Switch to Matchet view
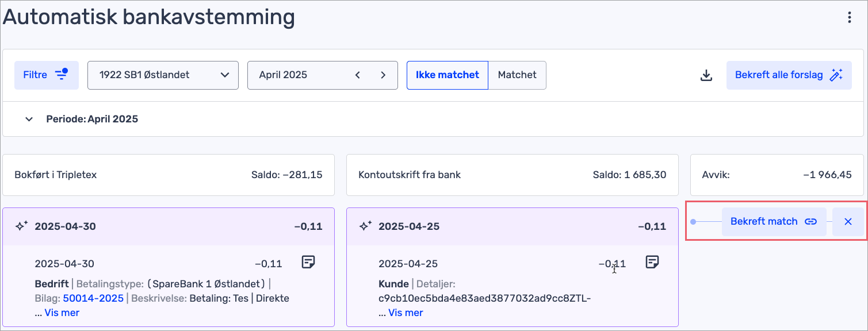868x331 pixels. tap(517, 75)
